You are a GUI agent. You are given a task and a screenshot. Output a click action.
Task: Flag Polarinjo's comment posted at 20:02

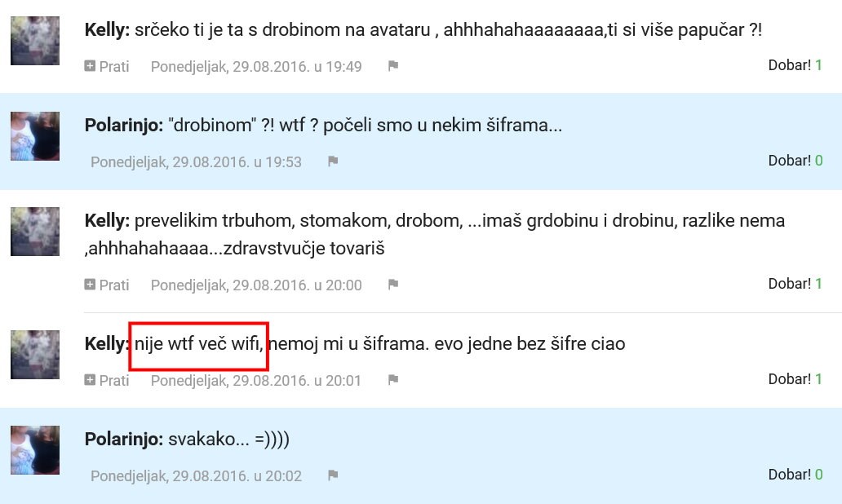point(333,475)
